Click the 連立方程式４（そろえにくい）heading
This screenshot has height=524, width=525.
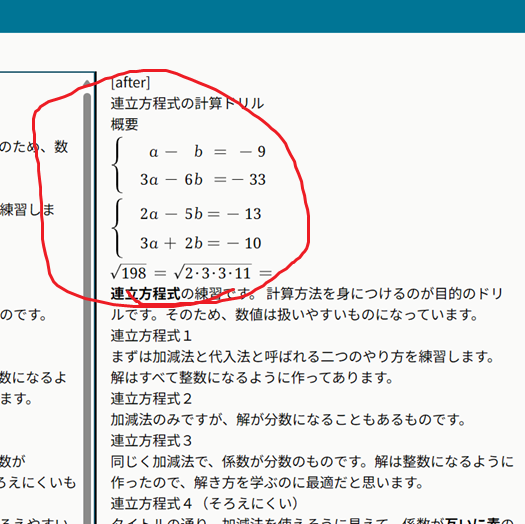point(204,503)
